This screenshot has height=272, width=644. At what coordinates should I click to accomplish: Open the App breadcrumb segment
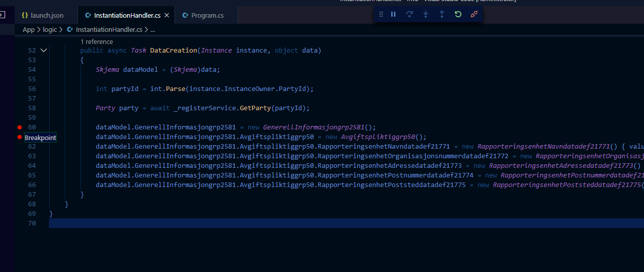tap(28, 30)
